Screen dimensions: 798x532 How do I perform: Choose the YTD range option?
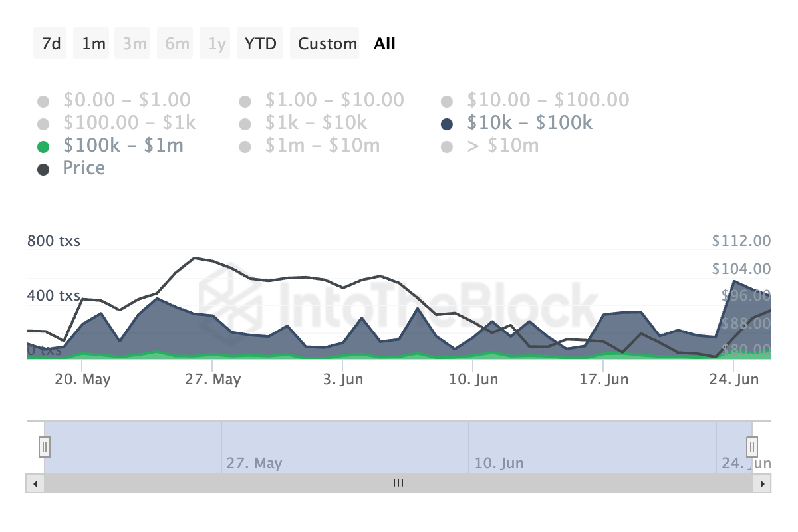point(261,44)
